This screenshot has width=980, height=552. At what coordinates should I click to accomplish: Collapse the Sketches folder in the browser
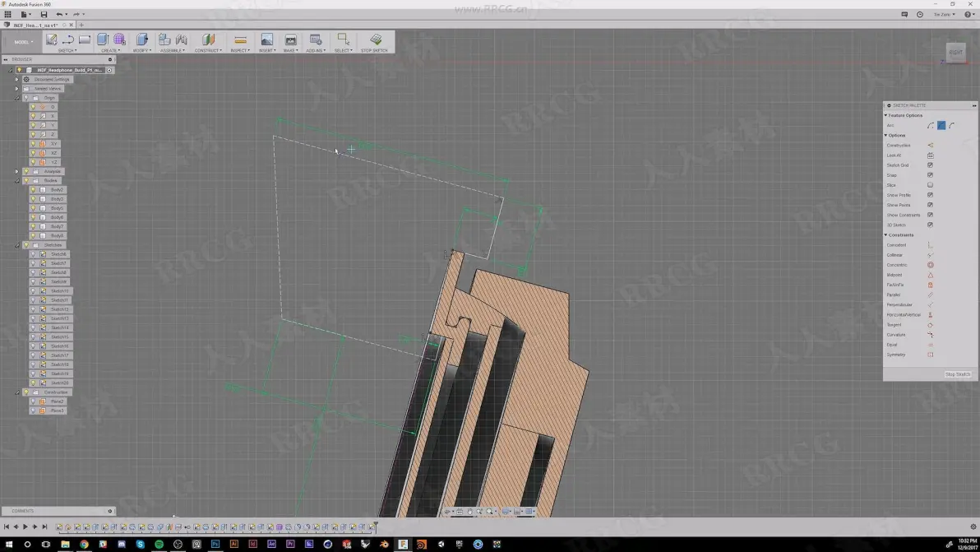click(x=17, y=245)
